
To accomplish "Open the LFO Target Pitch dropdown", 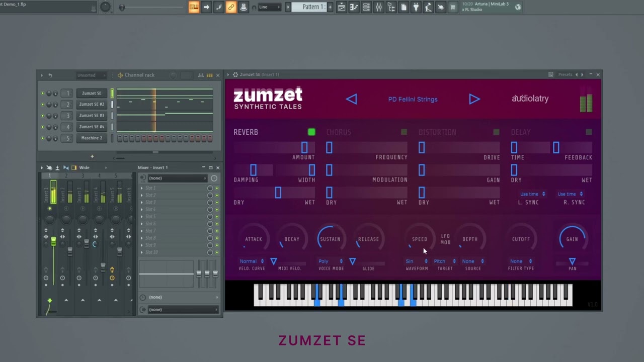I will [445, 261].
